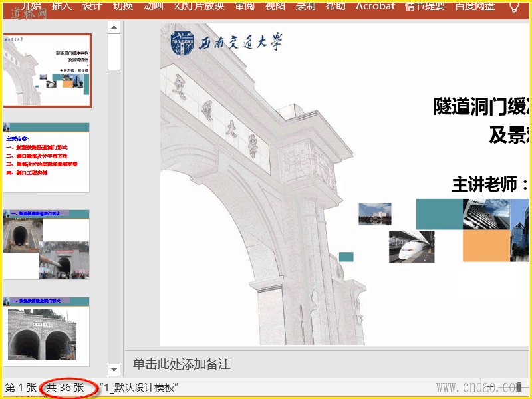
Task: Open the Acrobat ribbon tab
Action: (x=375, y=6)
